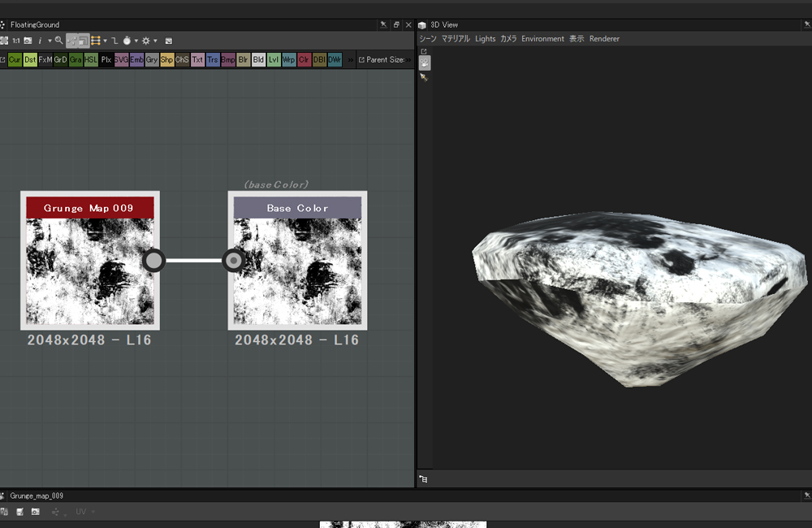
Task: Toggle the highlighted node frame display button
Action: click(x=83, y=41)
